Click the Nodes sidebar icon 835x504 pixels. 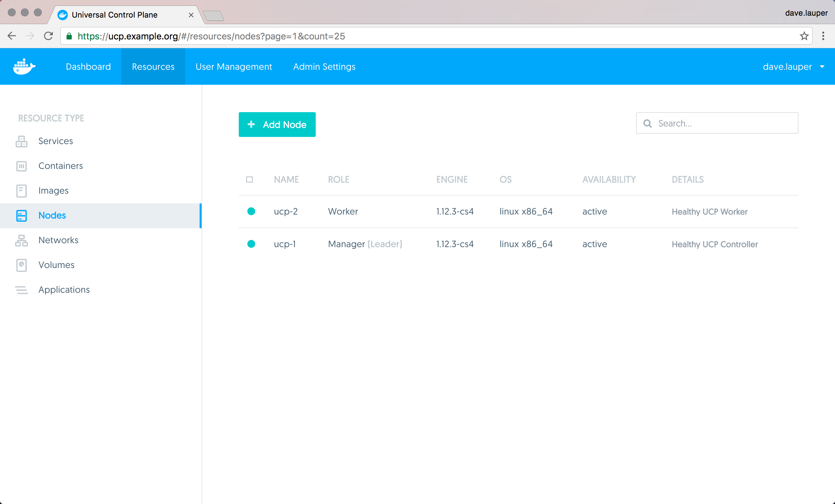21,215
